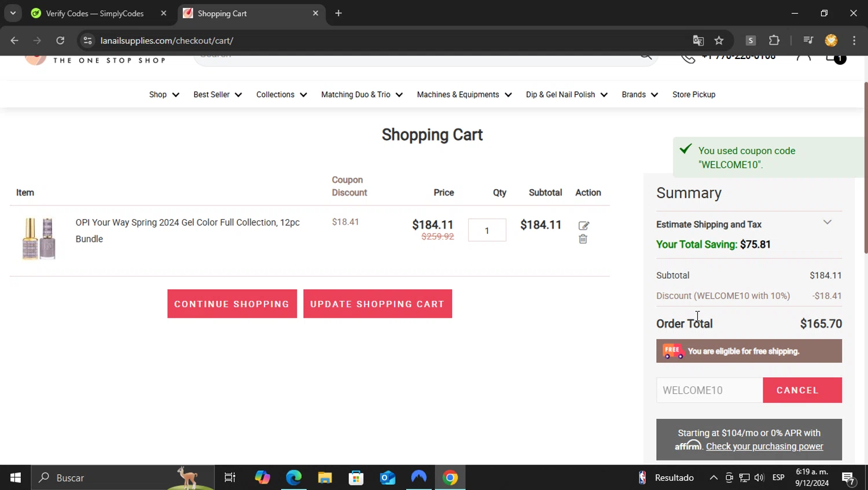
Task: Open Microsoft Store from taskbar
Action: (356, 478)
